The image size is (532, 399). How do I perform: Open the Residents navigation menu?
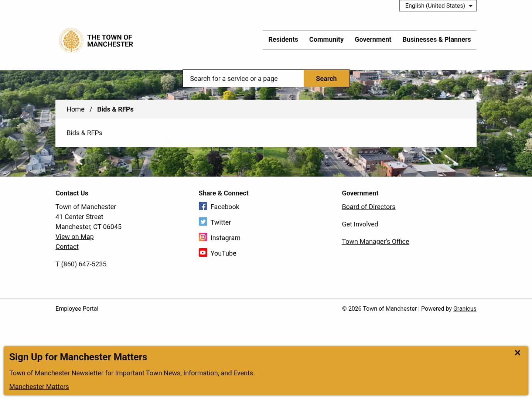coord(283,40)
